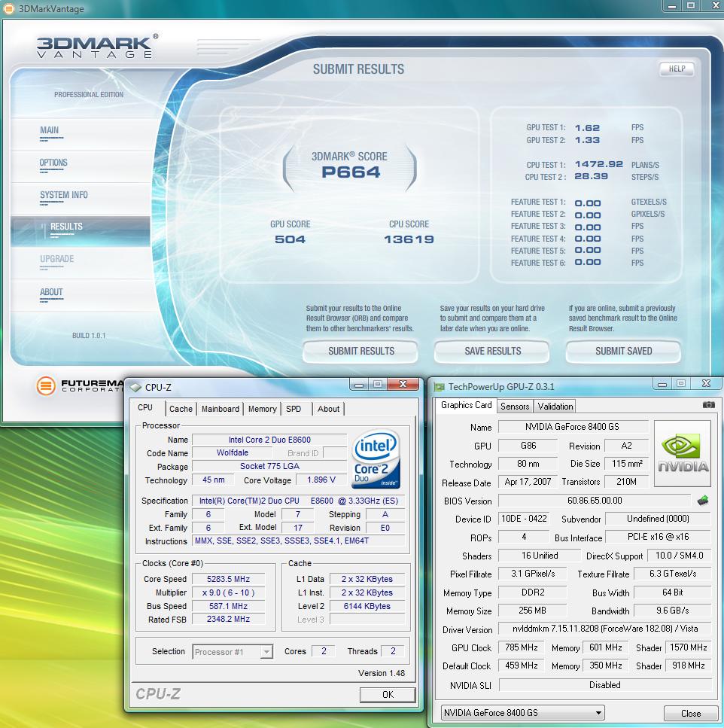724x728 pixels.
Task: Click the BIOS Version field 60.86.65.00.00
Action: pyautogui.click(x=595, y=501)
